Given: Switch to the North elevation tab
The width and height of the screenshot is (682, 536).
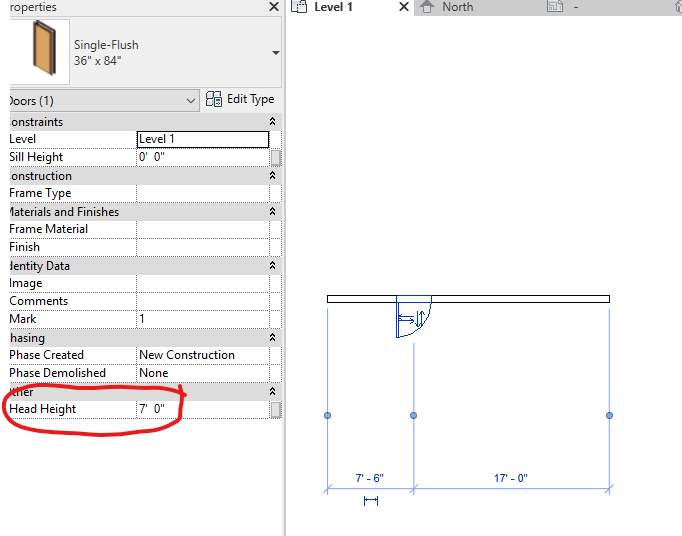Looking at the screenshot, I should [x=458, y=7].
